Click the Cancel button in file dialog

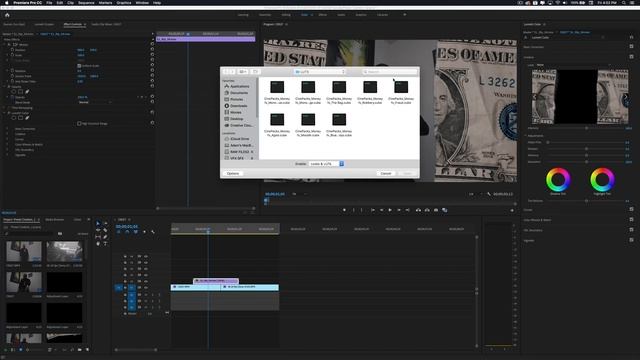click(386, 173)
